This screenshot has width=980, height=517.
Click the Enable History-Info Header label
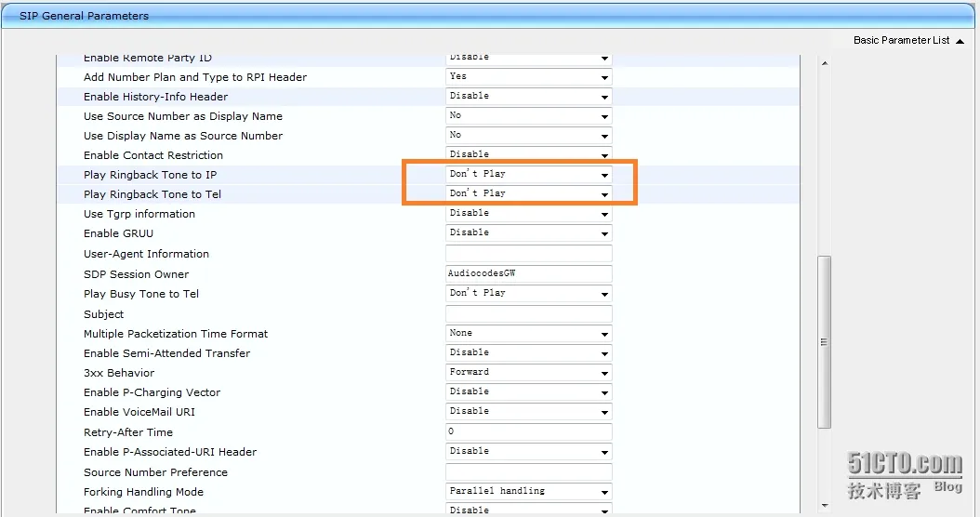(155, 97)
